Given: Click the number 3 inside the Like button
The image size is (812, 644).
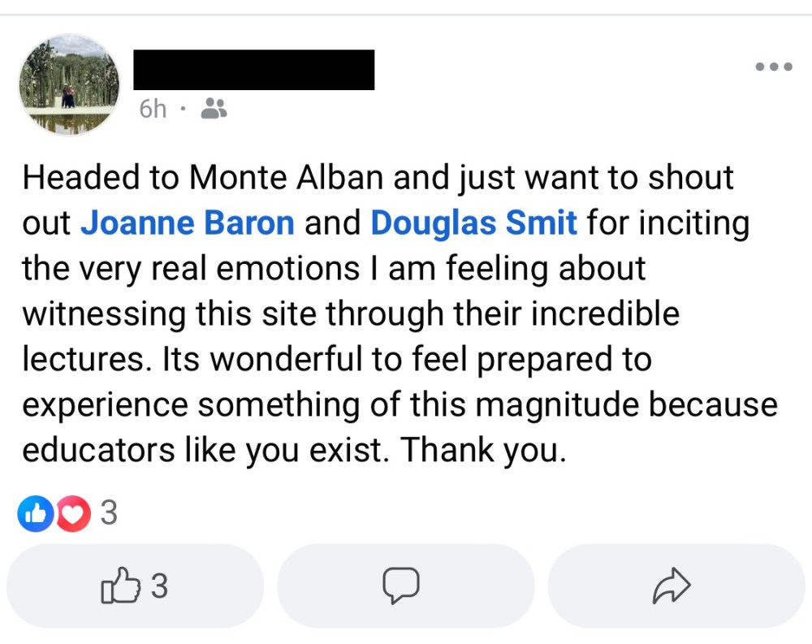Looking at the screenshot, I should (x=159, y=586).
